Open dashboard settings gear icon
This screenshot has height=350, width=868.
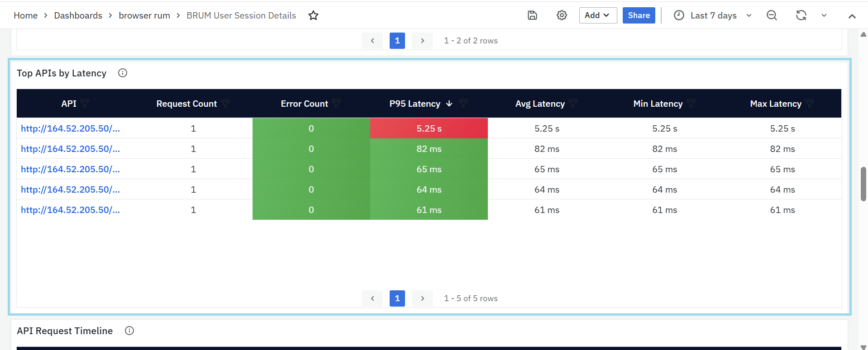(562, 15)
